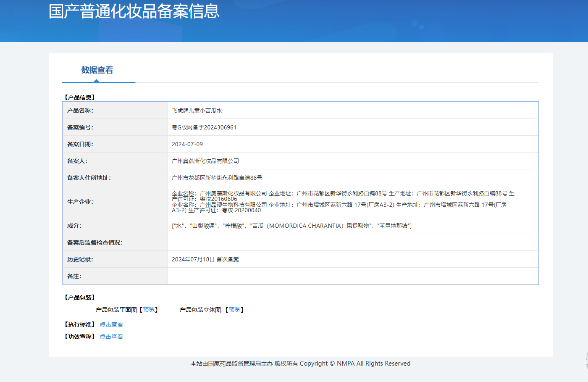Click 预览 link for 产品包装平面图

[149, 310]
